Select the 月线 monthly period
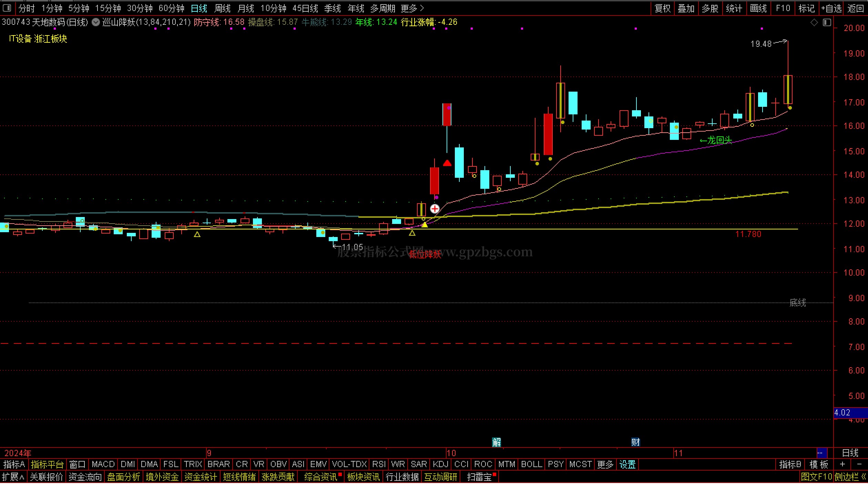The height and width of the screenshot is (484, 868). coord(246,8)
